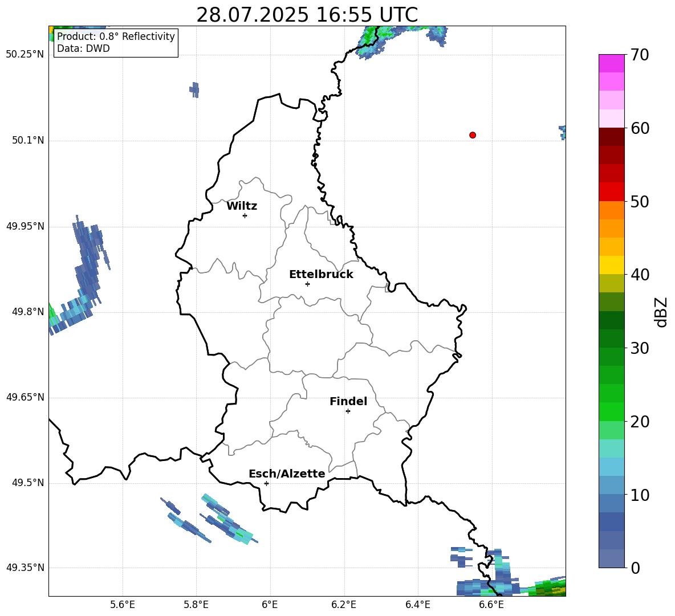Viewport: 675px width, 616px height.
Task: Click the 49.65°N latitude label
Action: 25,397
